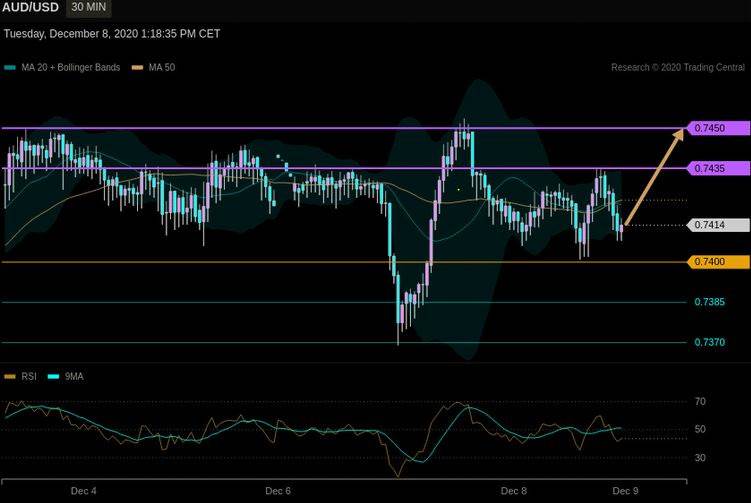Click the Research © 2020 Trading Central credit
The height and width of the screenshot is (503, 751).
678,68
